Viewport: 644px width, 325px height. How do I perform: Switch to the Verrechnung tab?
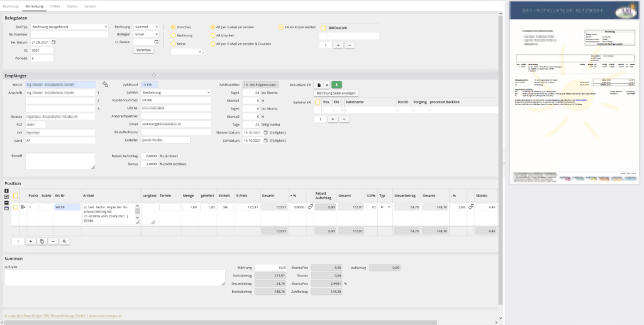35,6
